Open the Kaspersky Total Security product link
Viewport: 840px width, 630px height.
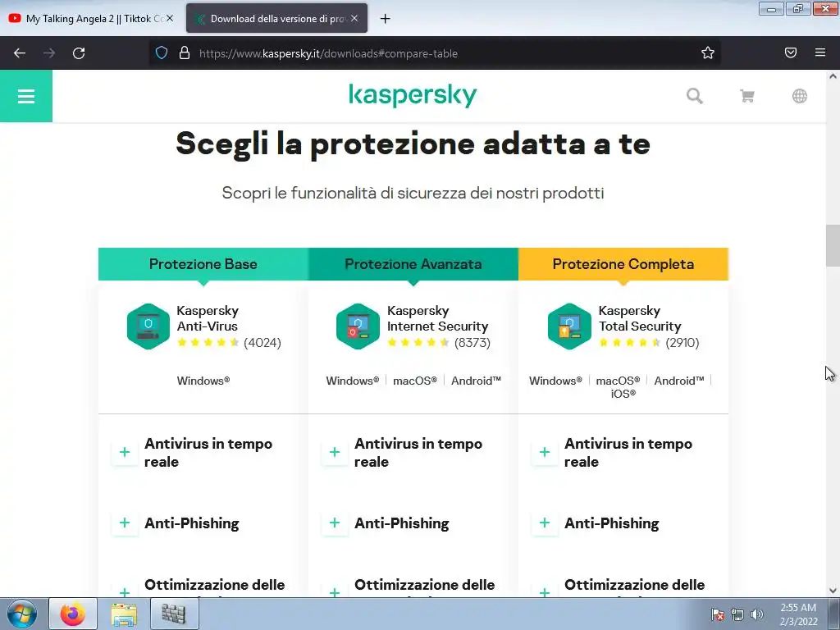coord(640,318)
